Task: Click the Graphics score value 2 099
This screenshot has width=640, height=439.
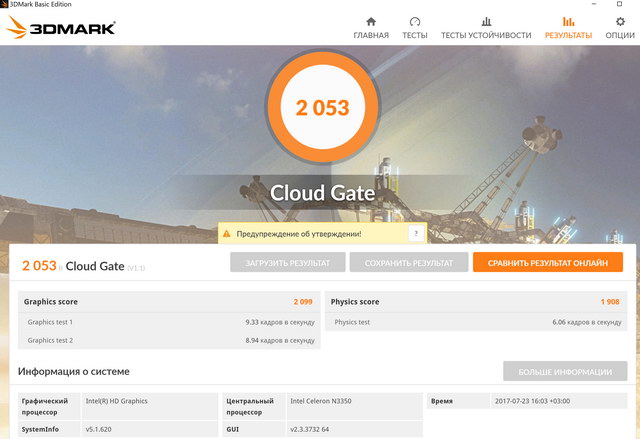Action: 303,302
